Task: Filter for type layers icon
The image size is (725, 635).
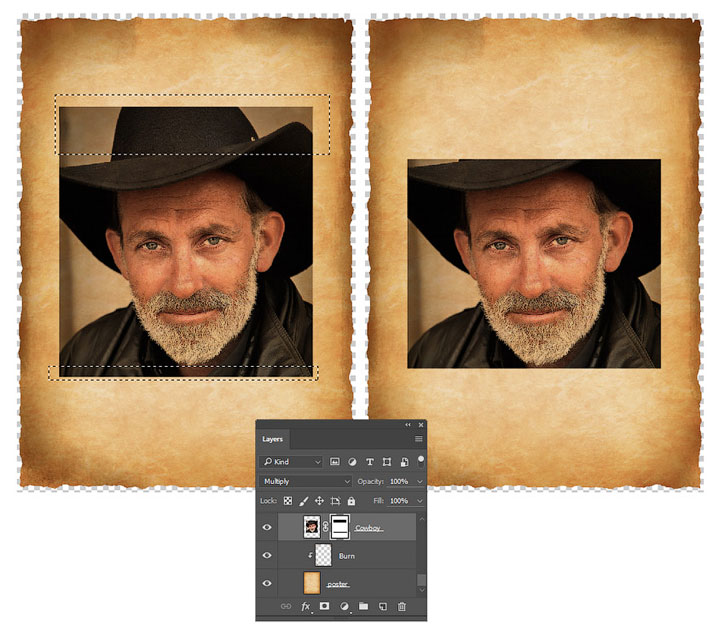Action: (x=369, y=462)
